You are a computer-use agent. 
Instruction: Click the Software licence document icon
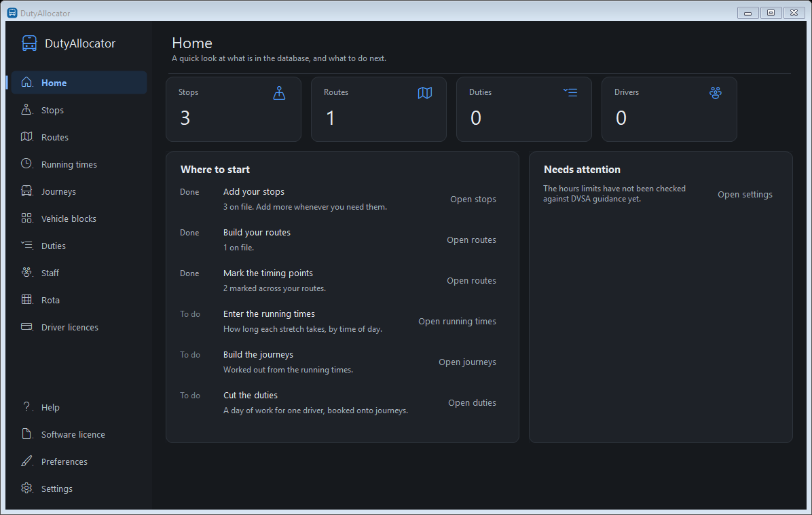27,434
